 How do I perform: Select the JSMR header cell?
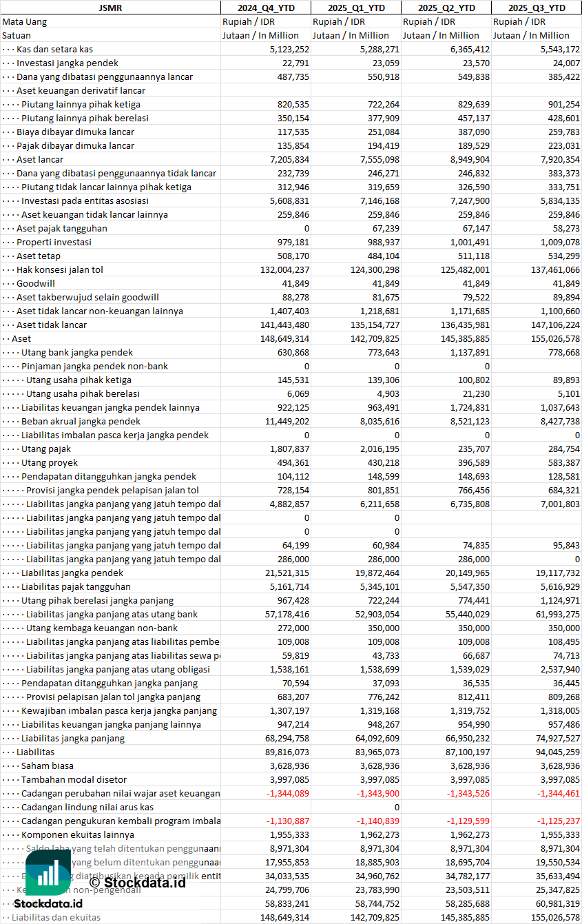(110, 8)
